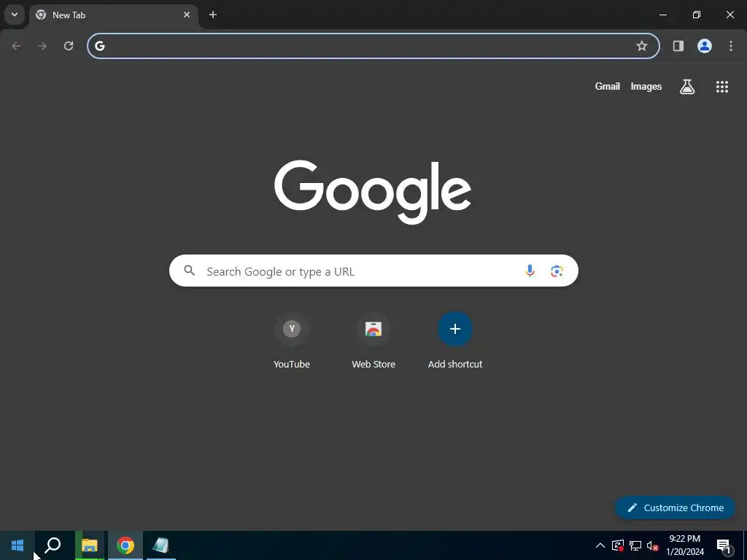Screen dimensions: 747x560
Task: Open Chrome three-dot menu
Action: [x=731, y=46]
